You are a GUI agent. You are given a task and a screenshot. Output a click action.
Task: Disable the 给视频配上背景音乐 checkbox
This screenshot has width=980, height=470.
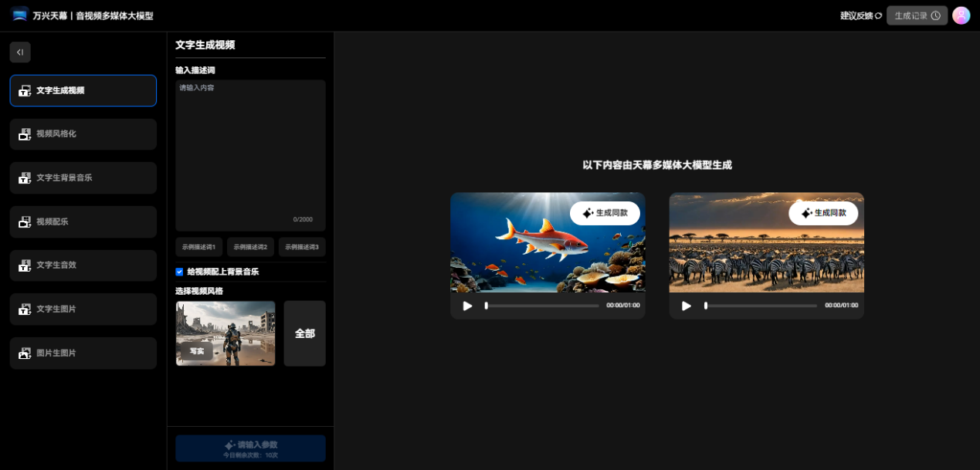pyautogui.click(x=178, y=272)
